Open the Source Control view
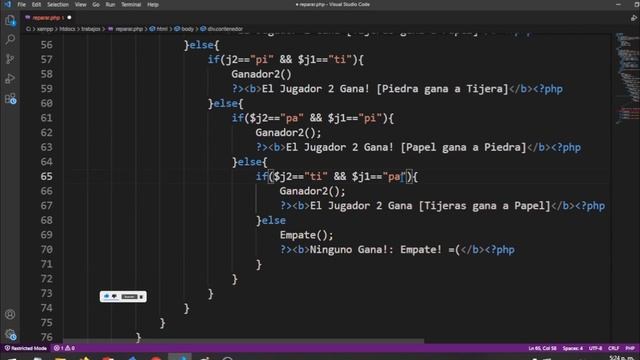Viewport: 640px width, 360px height. [10, 59]
